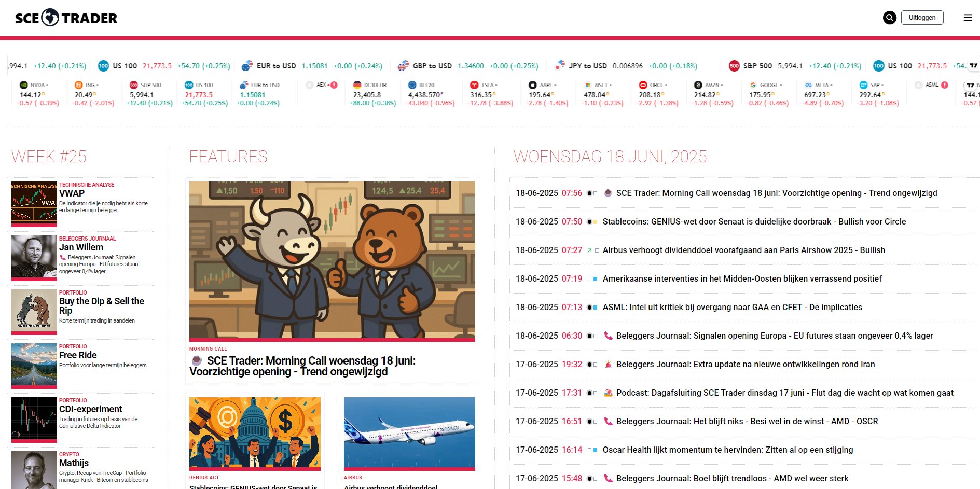Click the arrow icon in the Airbus news row
The image size is (980, 489).
(589, 250)
